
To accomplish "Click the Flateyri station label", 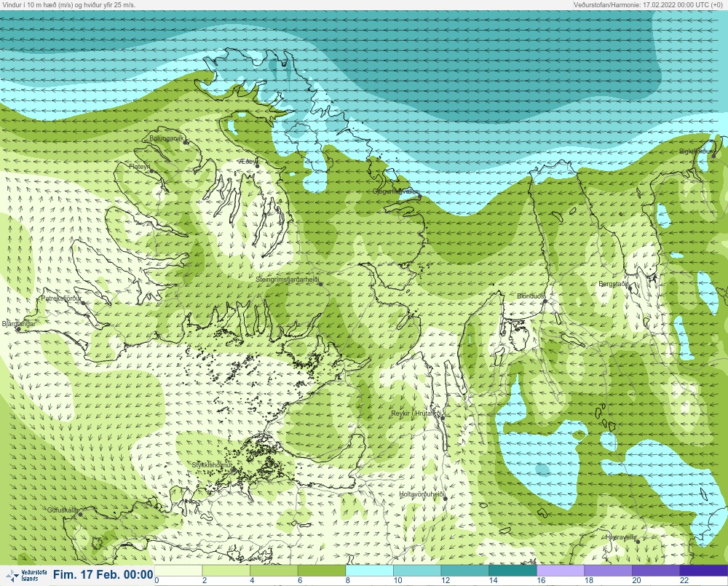I will click(x=140, y=166).
